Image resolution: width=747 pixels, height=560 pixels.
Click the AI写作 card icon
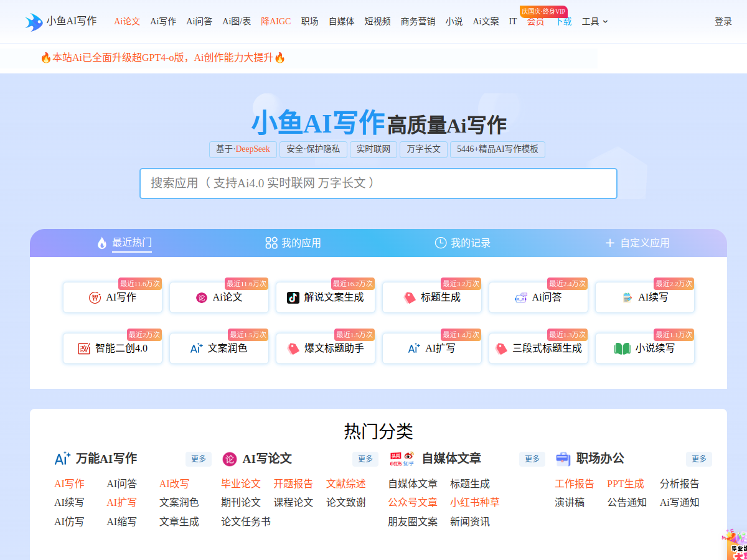tap(95, 298)
